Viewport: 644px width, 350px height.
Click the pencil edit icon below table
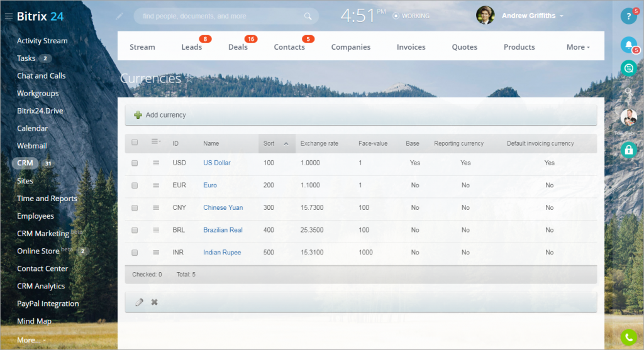coord(139,302)
